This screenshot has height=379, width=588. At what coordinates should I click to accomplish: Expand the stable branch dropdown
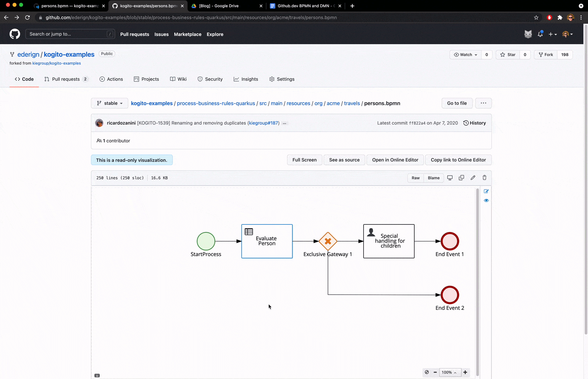pos(110,103)
